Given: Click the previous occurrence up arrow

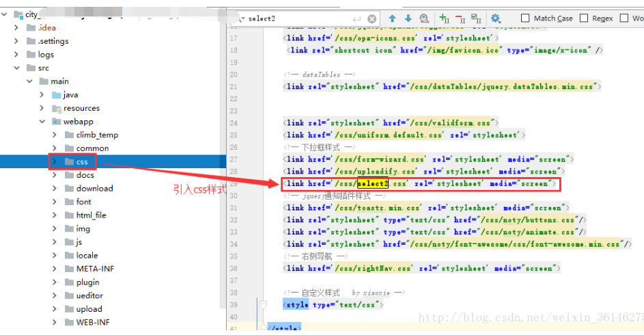Looking at the screenshot, I should tap(392, 18).
